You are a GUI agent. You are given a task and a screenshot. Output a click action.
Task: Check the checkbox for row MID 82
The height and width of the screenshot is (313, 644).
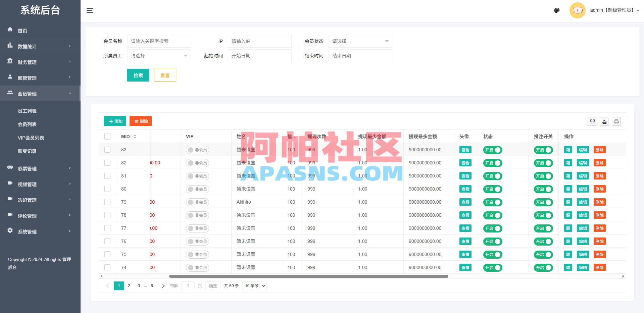tap(107, 163)
